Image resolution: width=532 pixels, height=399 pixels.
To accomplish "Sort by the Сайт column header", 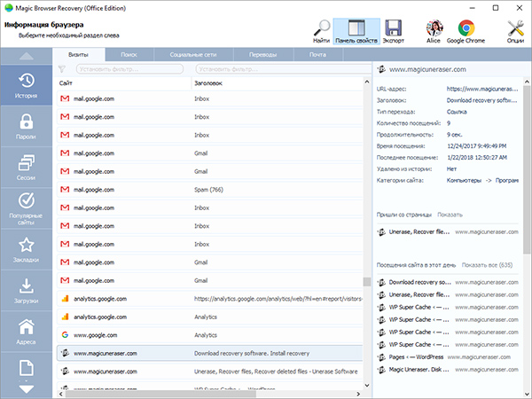I will [x=123, y=83].
